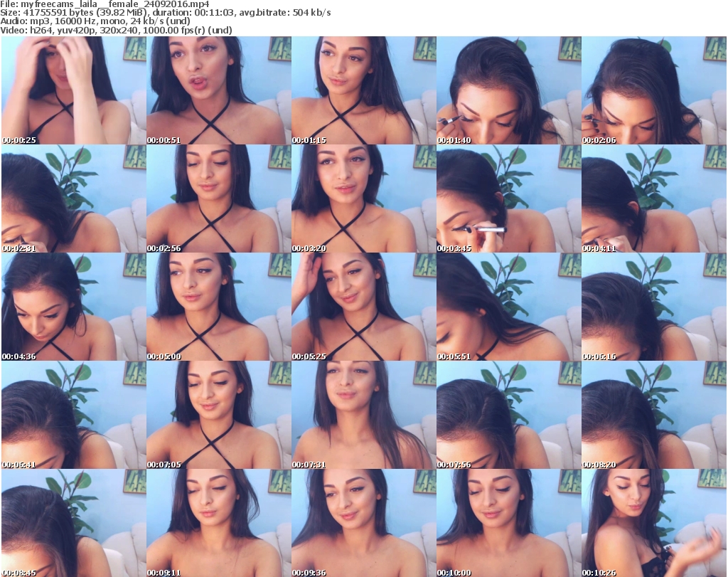Open the frame stamped 00:10:00

coord(509,523)
